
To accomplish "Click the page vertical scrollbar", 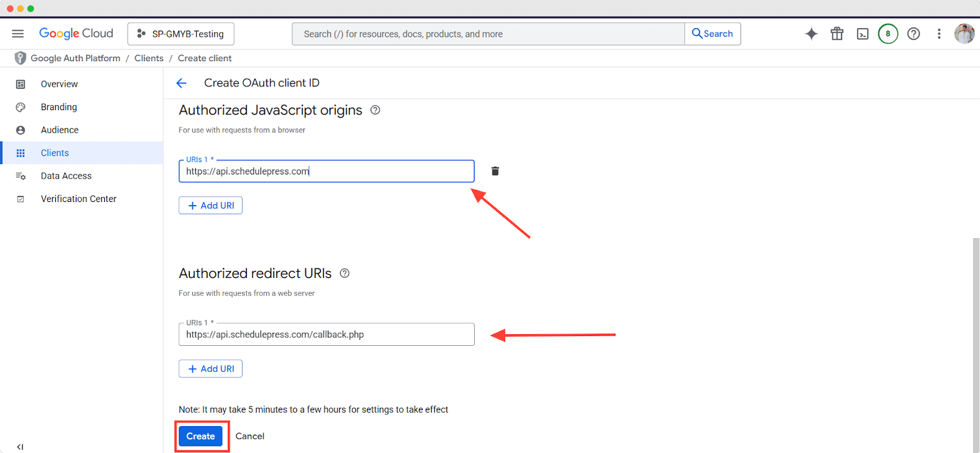I will [976, 345].
